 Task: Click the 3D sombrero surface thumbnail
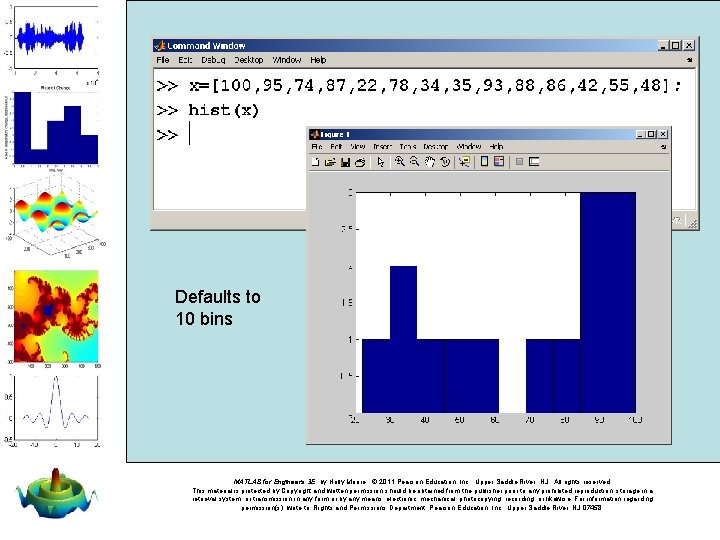point(56,493)
